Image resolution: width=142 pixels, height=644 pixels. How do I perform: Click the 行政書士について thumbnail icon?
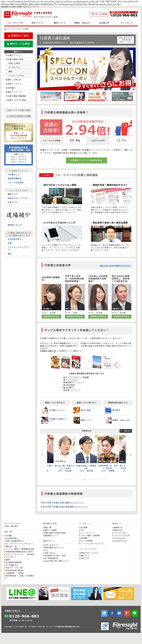coord(45,410)
